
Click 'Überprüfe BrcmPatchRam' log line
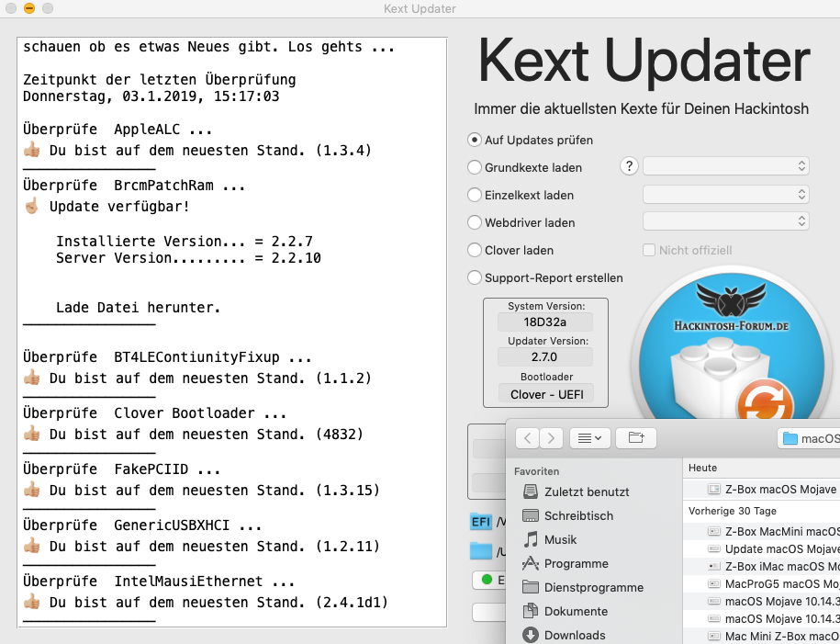[134, 186]
